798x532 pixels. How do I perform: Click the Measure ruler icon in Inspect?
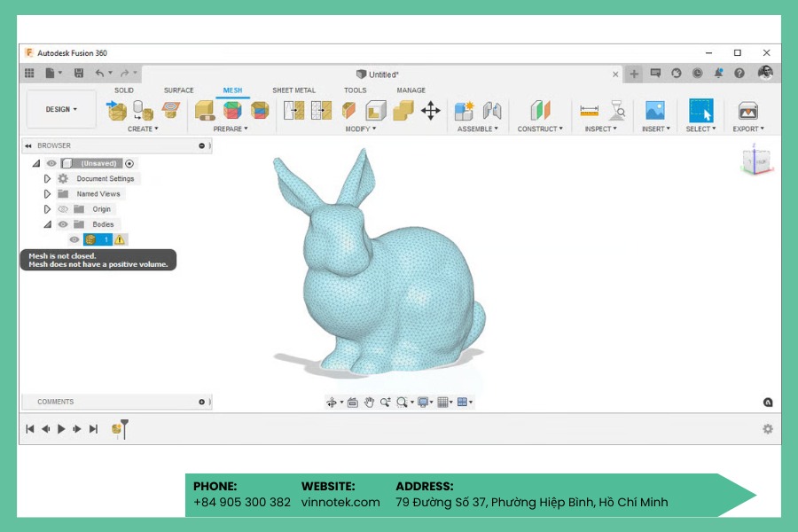pos(589,111)
